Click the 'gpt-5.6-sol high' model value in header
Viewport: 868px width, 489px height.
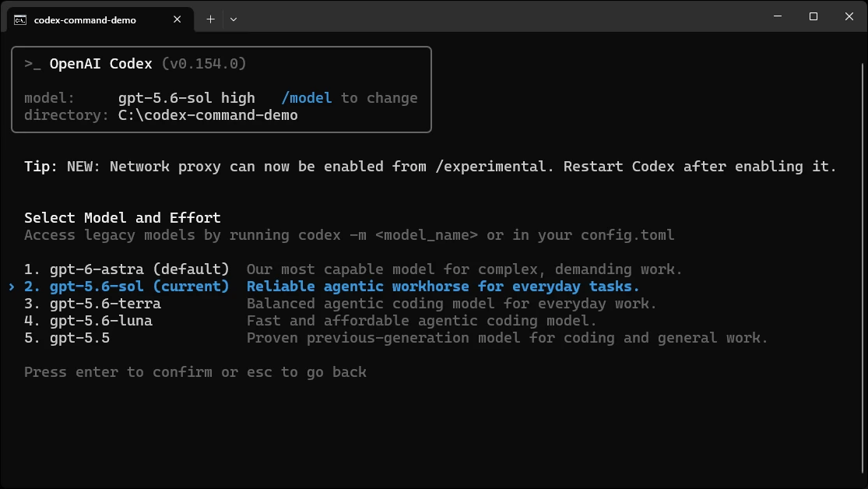click(x=187, y=98)
